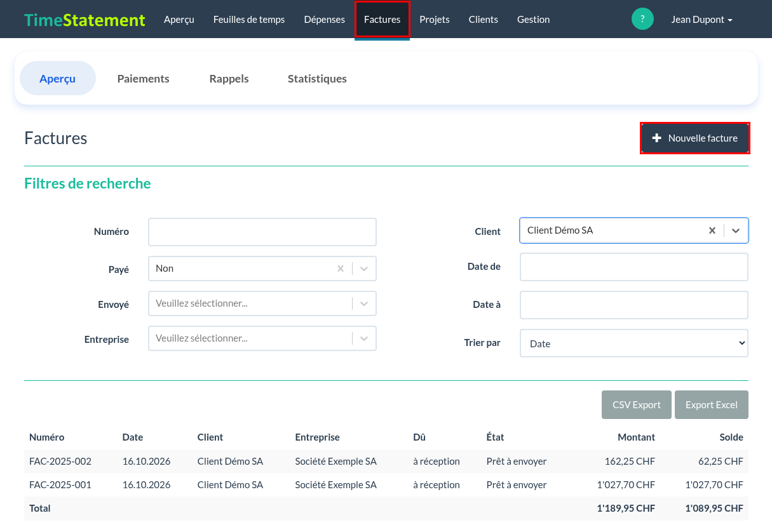Click the CSV Export button
The height and width of the screenshot is (532, 772).
pyautogui.click(x=637, y=405)
